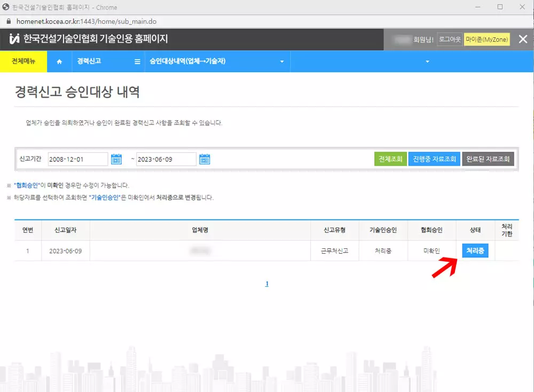The image size is (534, 392).
Task: Click the green 전체조회 button
Action: pos(390,159)
